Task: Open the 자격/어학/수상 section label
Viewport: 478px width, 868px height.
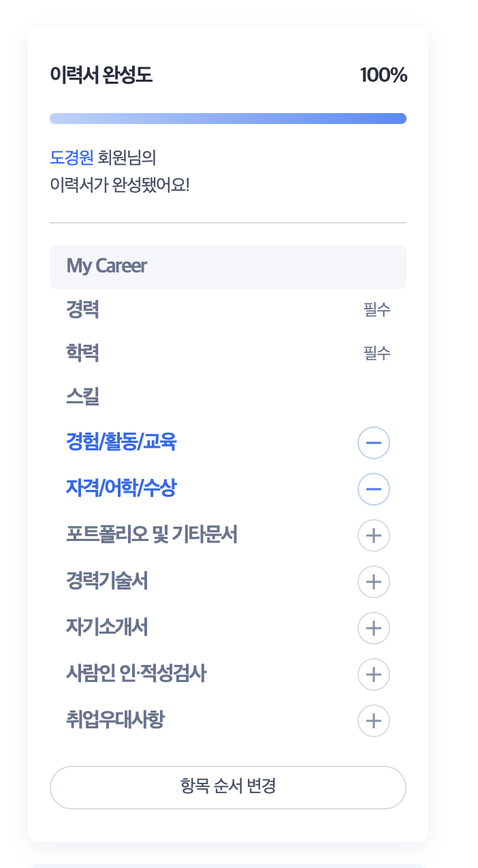Action: click(x=121, y=489)
